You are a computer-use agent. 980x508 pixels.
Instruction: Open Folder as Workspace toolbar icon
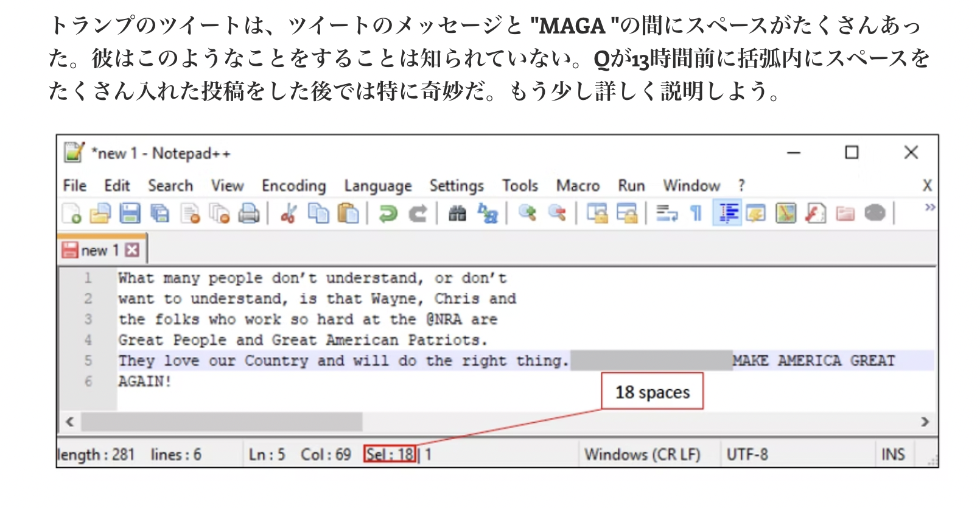click(845, 213)
